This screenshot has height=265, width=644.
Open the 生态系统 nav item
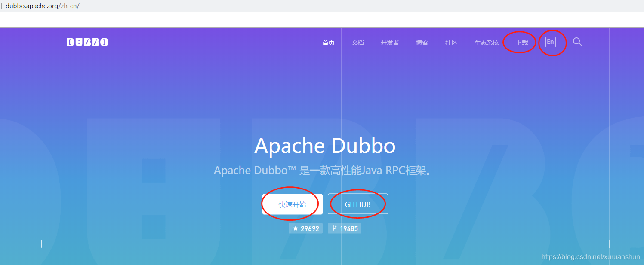pyautogui.click(x=487, y=43)
